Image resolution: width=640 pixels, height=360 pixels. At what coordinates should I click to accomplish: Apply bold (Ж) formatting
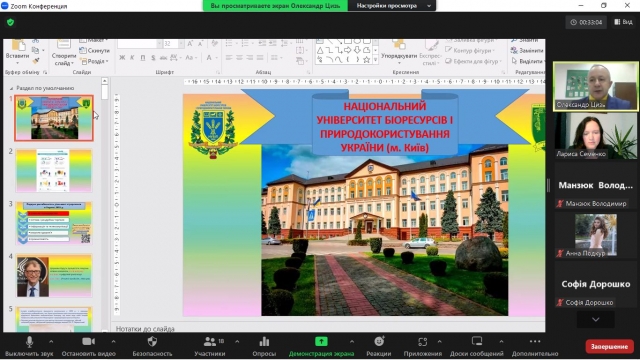click(122, 58)
